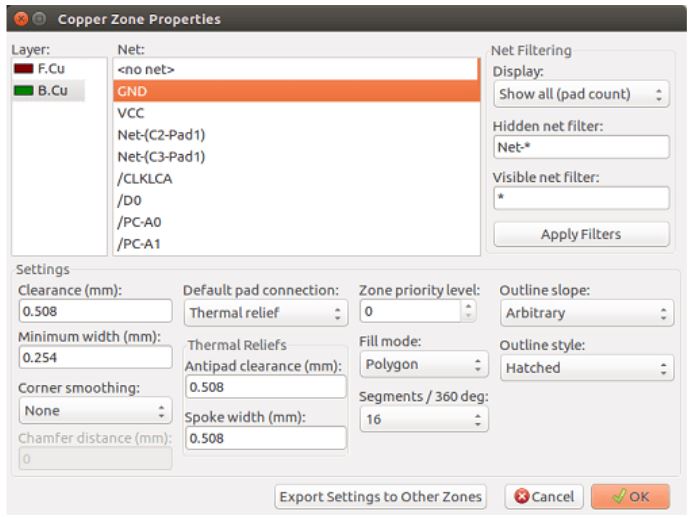Open the Default pad connection dropdown
The height and width of the screenshot is (518, 695).
click(266, 313)
